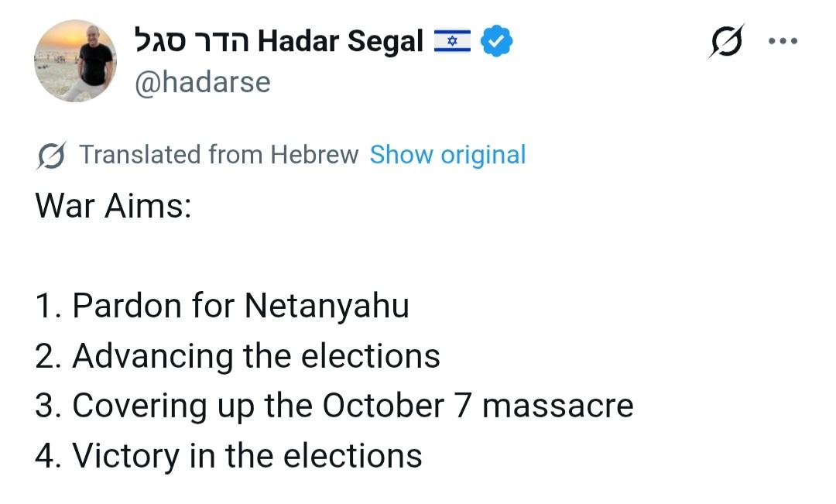Click the blue verified checkmark badge
The image size is (836, 504).
495,41
